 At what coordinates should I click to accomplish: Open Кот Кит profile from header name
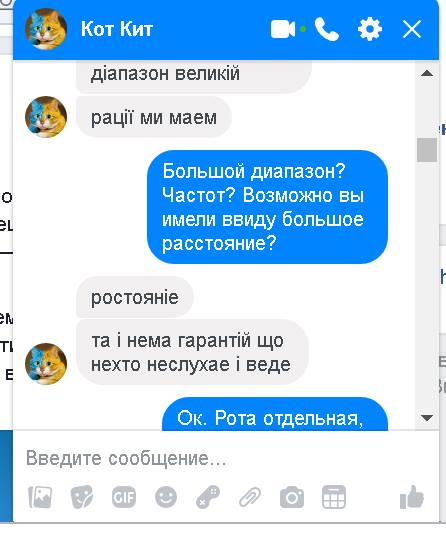coord(117,29)
